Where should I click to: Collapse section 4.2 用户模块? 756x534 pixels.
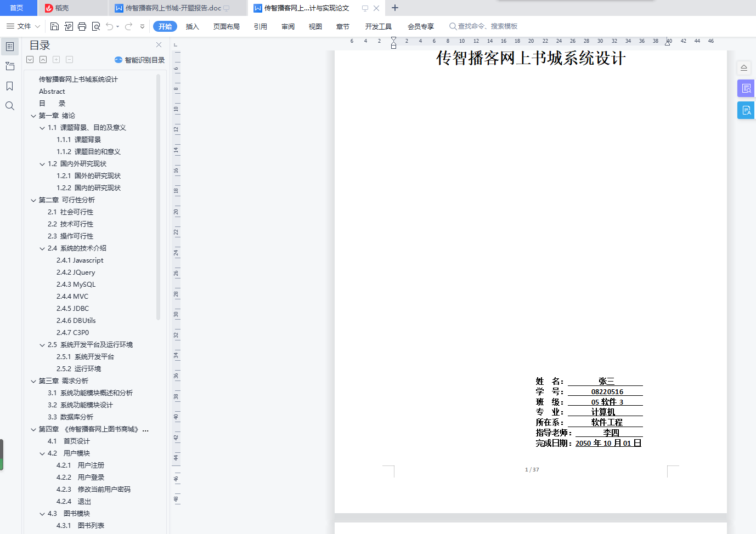tap(42, 453)
